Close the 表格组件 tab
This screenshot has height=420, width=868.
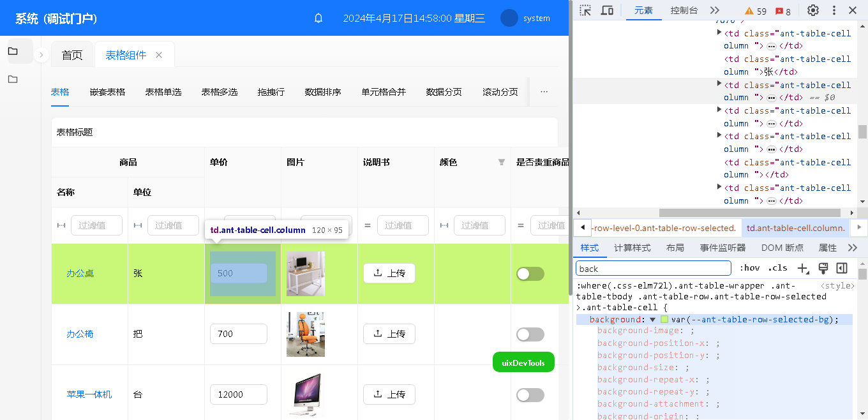(x=159, y=55)
